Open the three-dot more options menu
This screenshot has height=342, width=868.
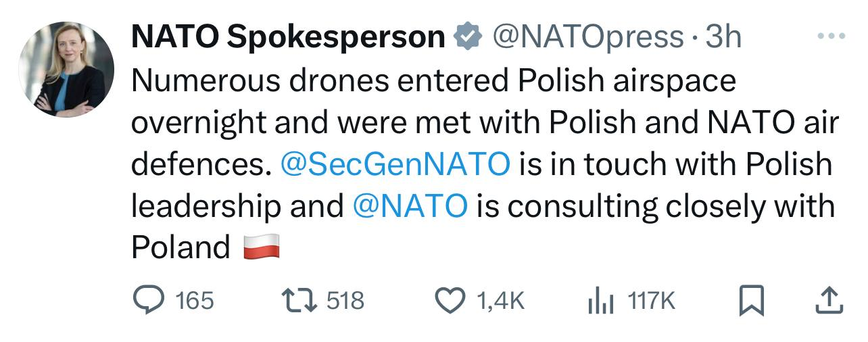[829, 36]
